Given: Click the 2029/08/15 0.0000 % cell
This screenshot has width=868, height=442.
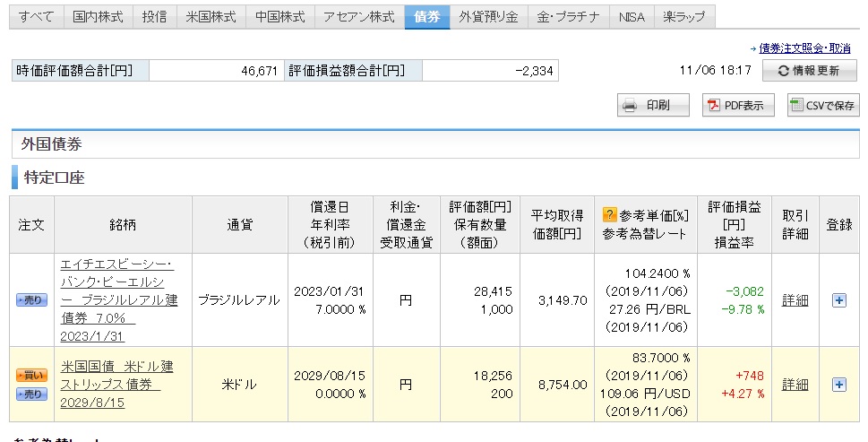Looking at the screenshot, I should tap(330, 385).
